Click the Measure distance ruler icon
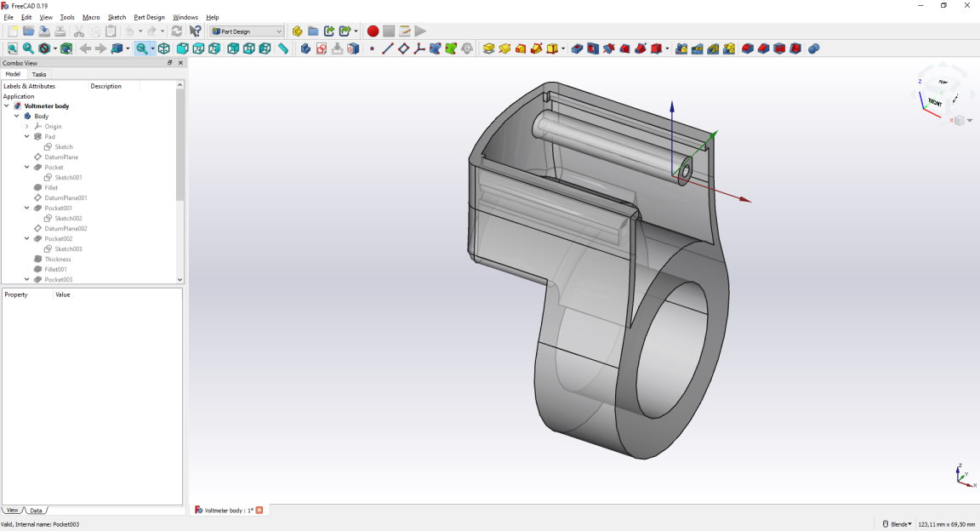 283,49
